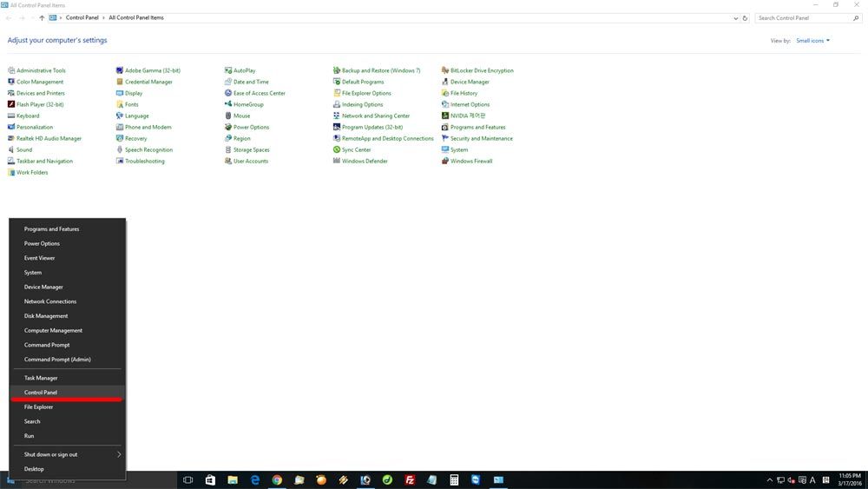Launch FileZilla from the taskbar
The image size is (868, 489).
click(410, 479)
